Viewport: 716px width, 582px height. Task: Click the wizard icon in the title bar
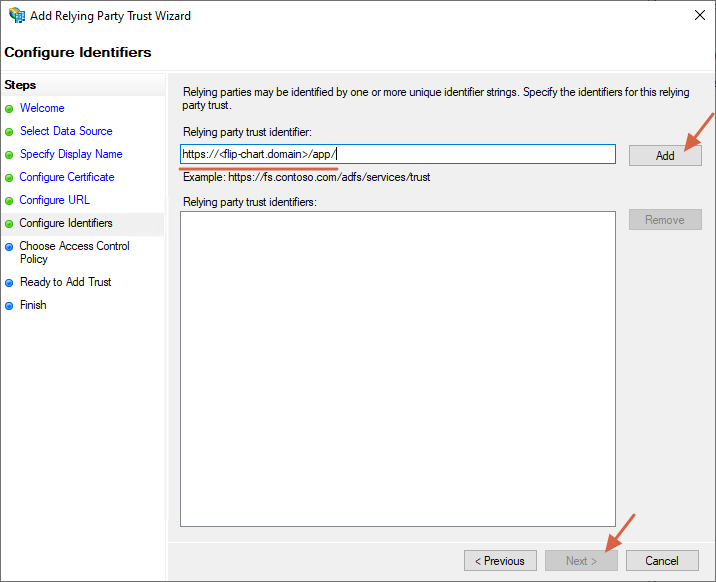[x=17, y=15]
